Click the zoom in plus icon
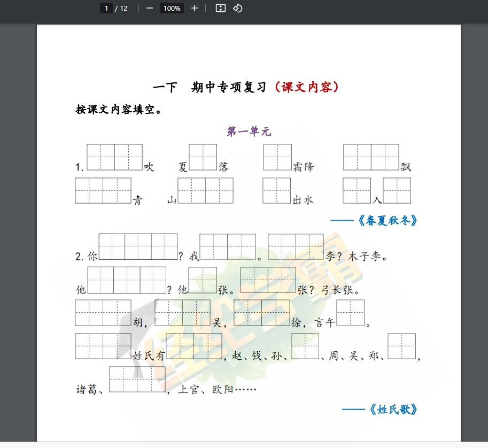This screenshot has height=448, width=488. pos(195,9)
